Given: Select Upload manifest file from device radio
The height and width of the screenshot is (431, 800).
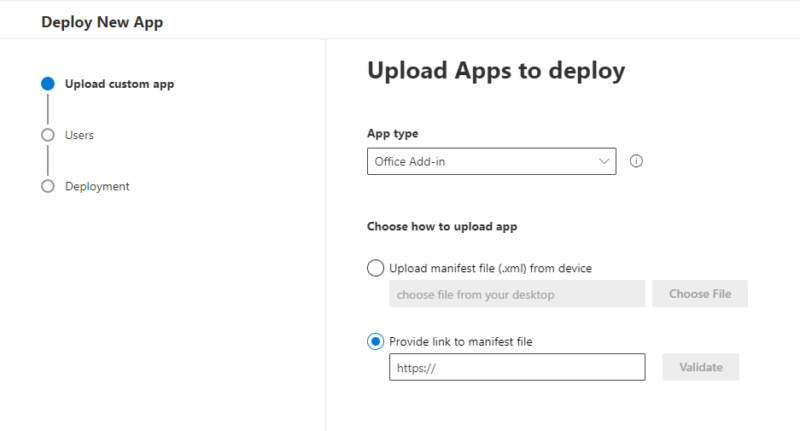Looking at the screenshot, I should [x=376, y=268].
